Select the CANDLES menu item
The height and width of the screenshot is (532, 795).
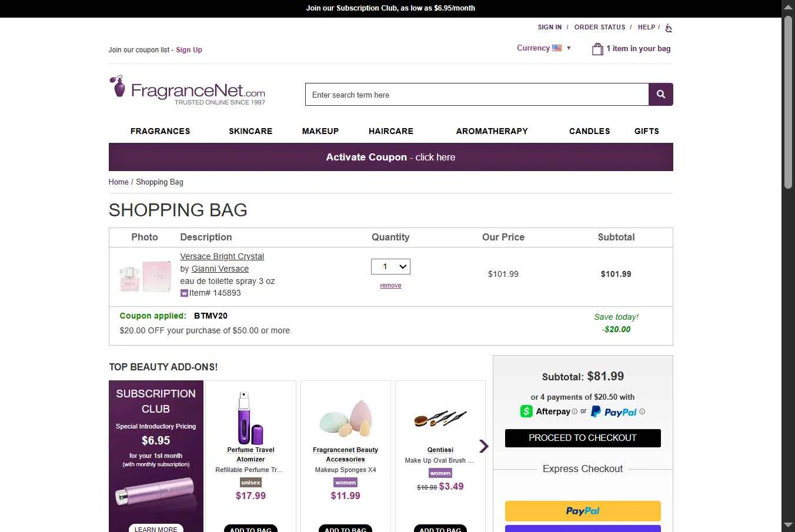pyautogui.click(x=590, y=131)
